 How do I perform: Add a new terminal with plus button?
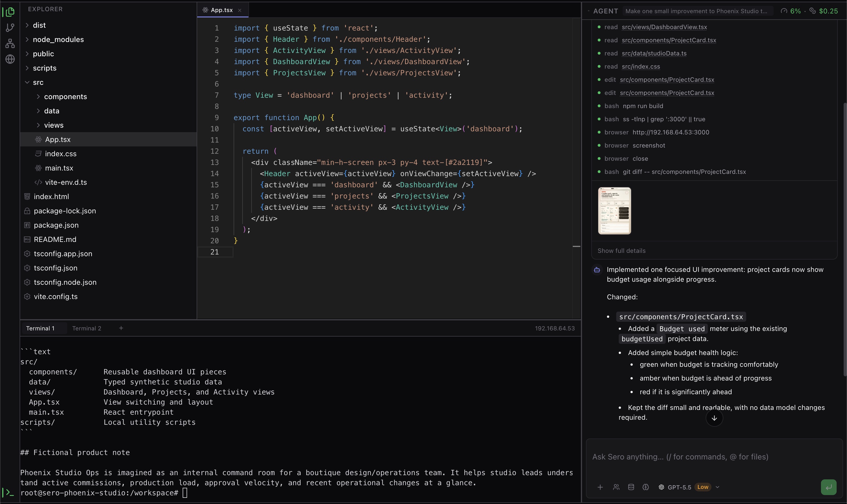point(121,328)
